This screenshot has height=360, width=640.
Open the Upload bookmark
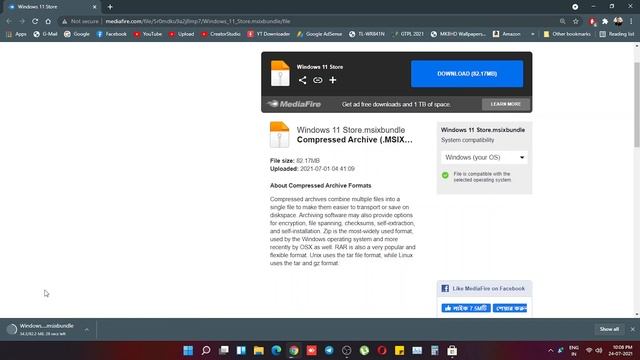pos(181,34)
